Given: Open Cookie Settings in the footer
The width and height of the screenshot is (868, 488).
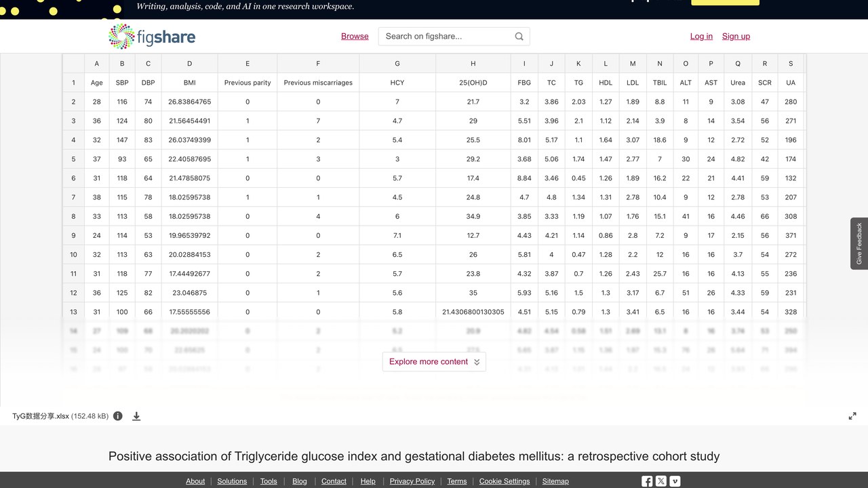Looking at the screenshot, I should tap(505, 481).
